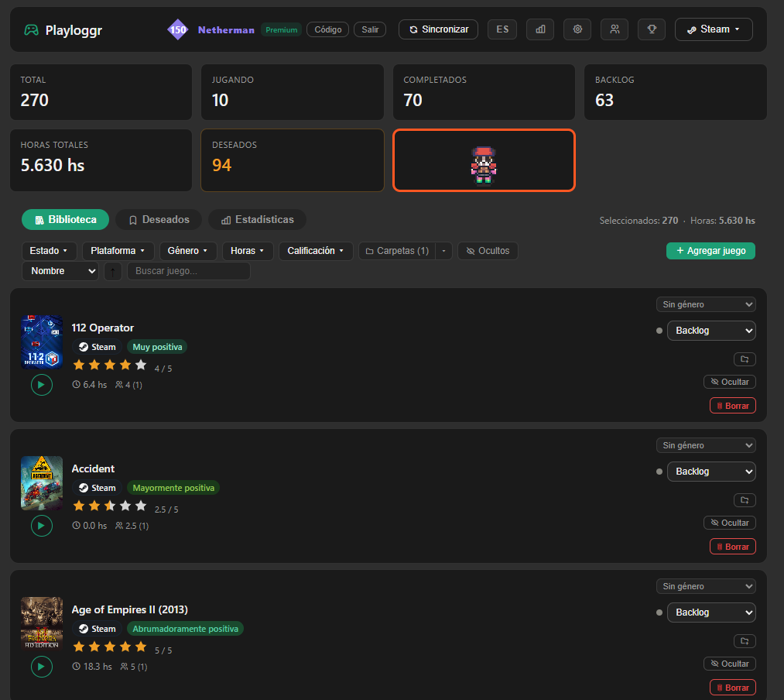Image resolution: width=784 pixels, height=700 pixels.
Task: Hide Accident with Ocultar
Action: pos(730,523)
